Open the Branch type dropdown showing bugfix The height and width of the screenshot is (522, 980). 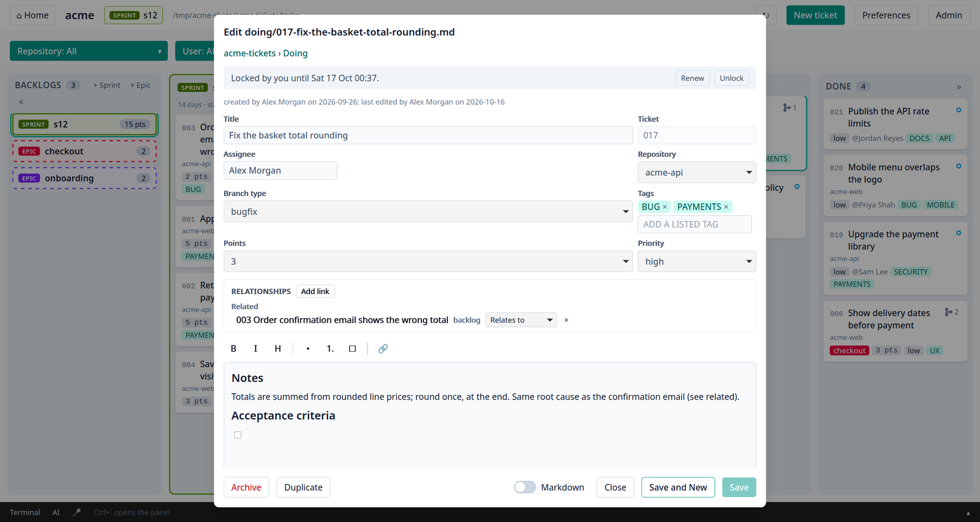428,211
